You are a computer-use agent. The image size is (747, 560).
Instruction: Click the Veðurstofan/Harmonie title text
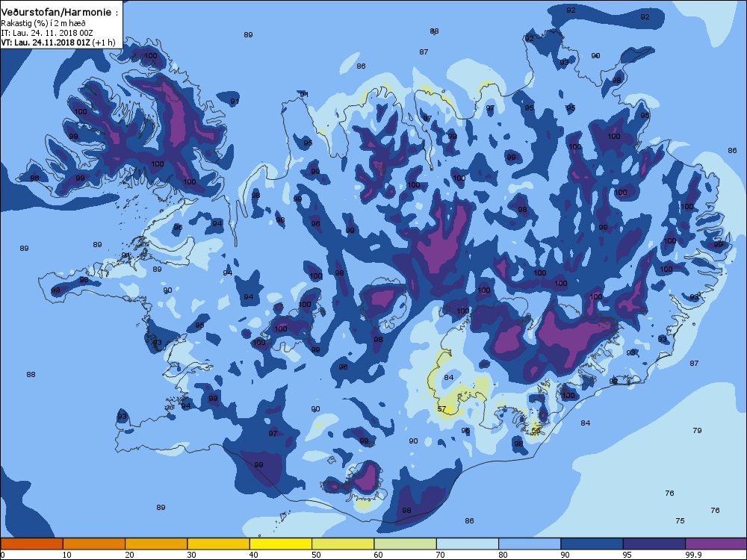pyautogui.click(x=60, y=13)
